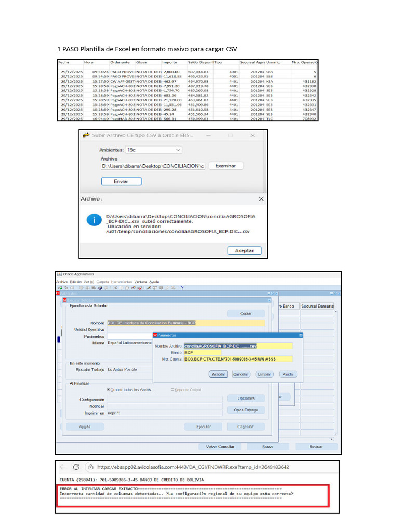Click the Volver Consultar button
The height and width of the screenshot is (532, 399).
220,446
